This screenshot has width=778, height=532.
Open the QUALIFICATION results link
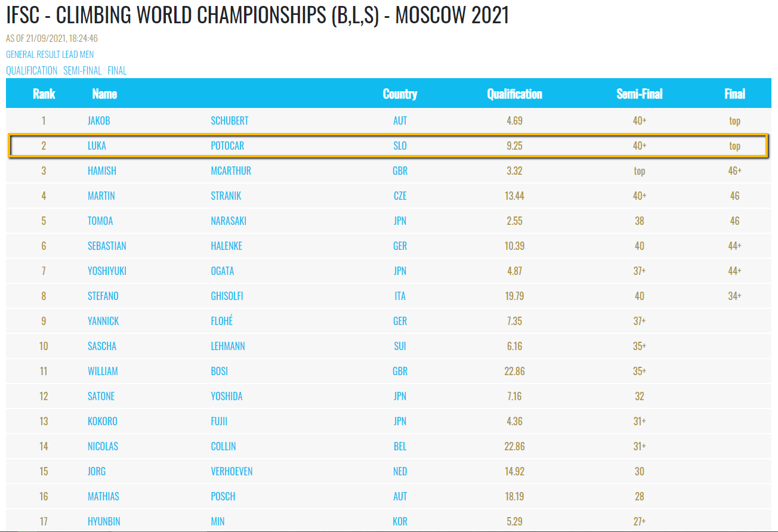pyautogui.click(x=32, y=70)
